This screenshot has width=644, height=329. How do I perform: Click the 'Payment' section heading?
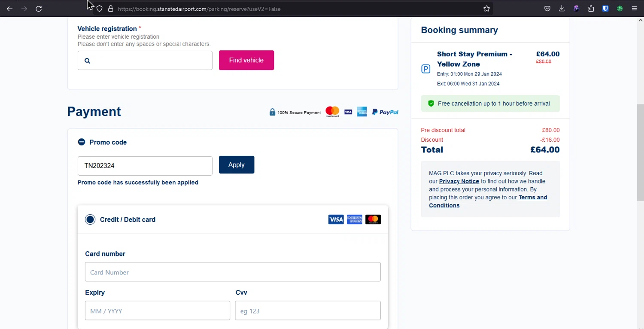pyautogui.click(x=94, y=112)
